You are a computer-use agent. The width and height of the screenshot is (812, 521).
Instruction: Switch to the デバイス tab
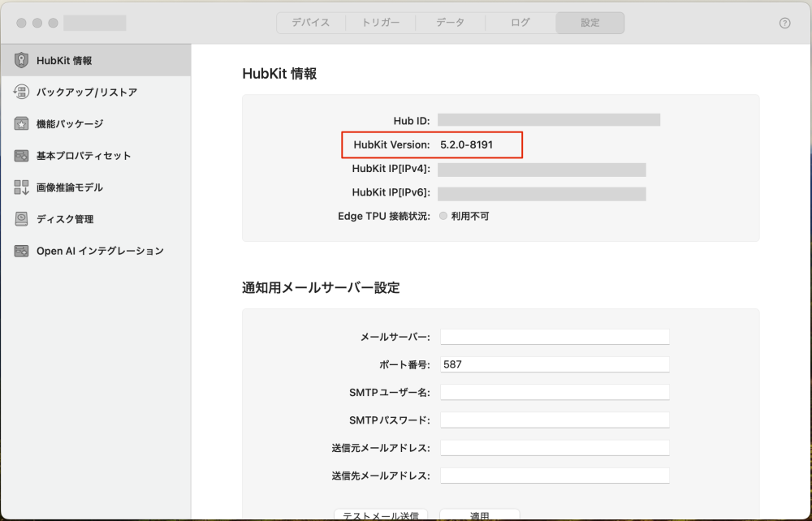[x=311, y=23]
